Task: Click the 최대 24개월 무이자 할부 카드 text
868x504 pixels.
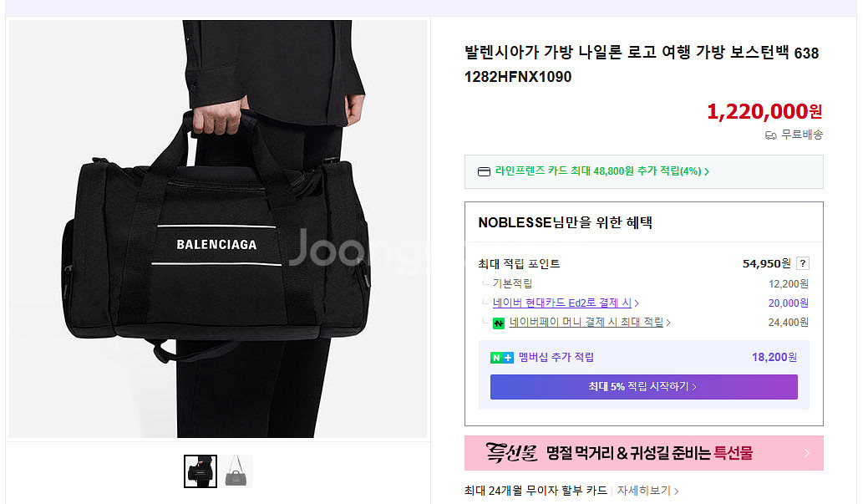Action: (536, 491)
